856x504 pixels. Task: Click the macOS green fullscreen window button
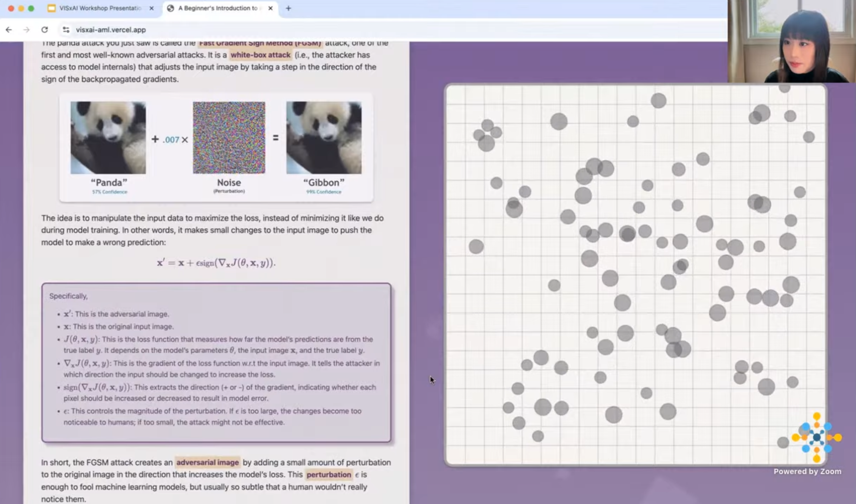(x=31, y=8)
